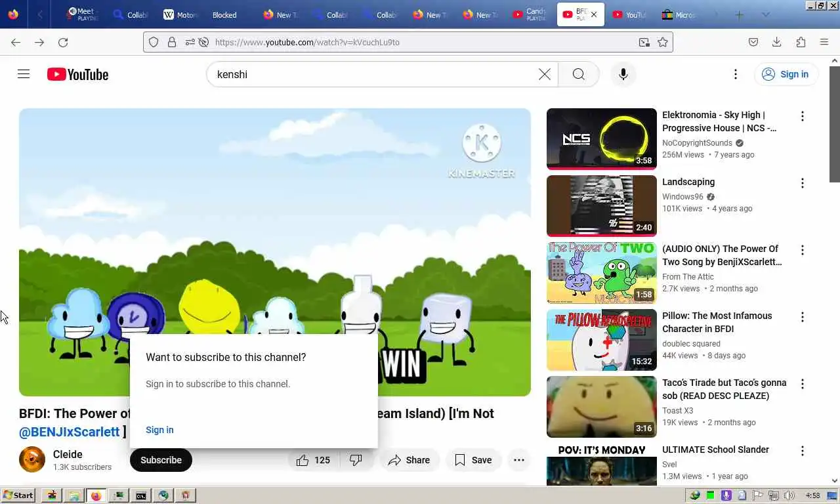Open the Landscaping video thumbnail
Viewport: 840px width, 504px height.
[601, 205]
